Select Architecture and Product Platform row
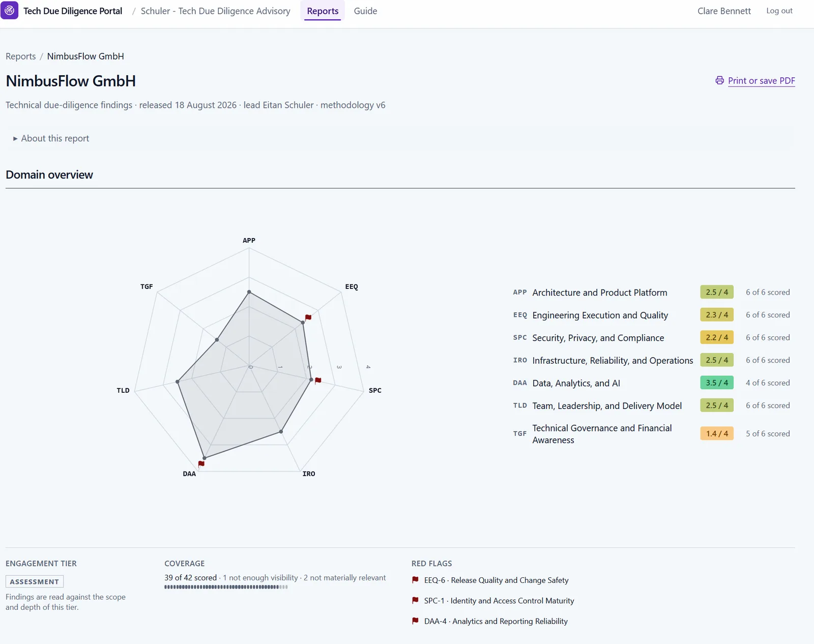This screenshot has width=814, height=644. tap(651, 292)
